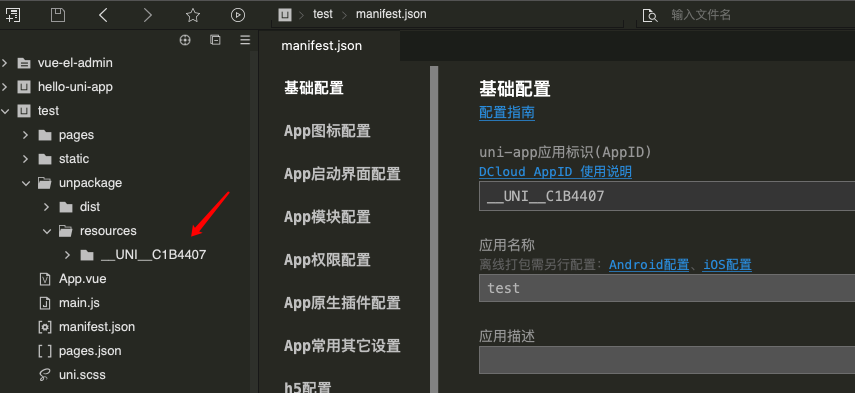Select pages.json file name in tree
The height and width of the screenshot is (393, 855).
(90, 351)
